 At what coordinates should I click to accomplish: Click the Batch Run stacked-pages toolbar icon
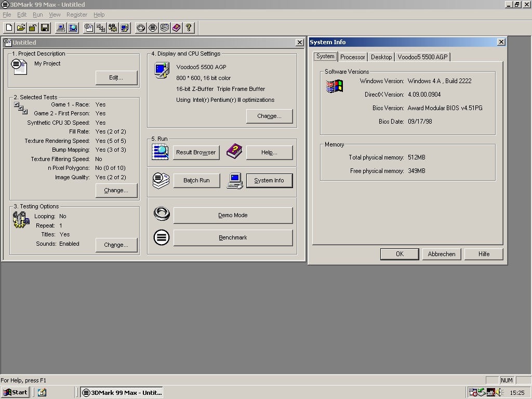point(165,28)
